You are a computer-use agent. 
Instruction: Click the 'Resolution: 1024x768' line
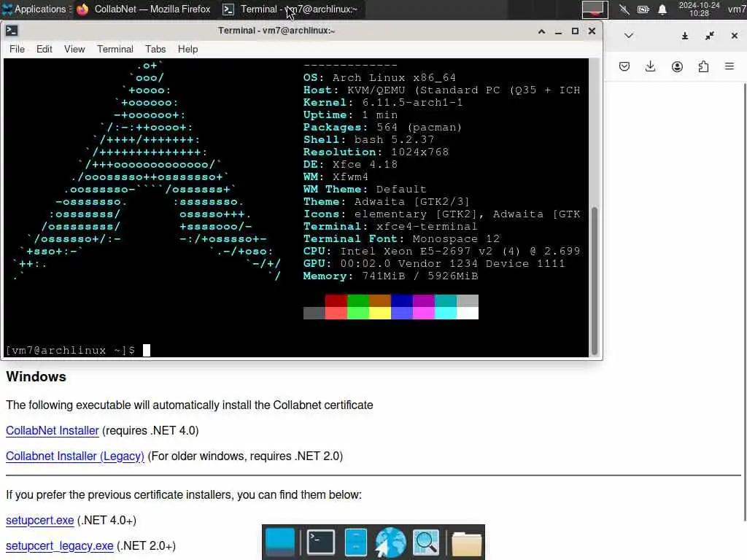(376, 152)
